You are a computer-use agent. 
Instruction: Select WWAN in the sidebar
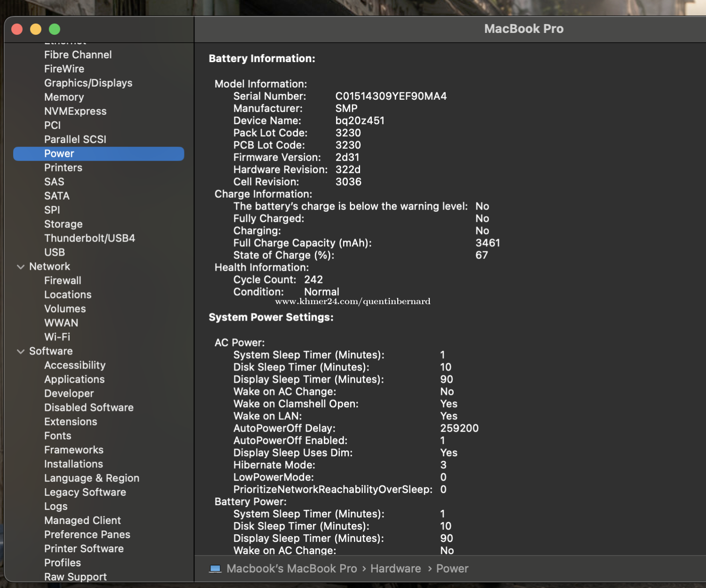(x=61, y=323)
